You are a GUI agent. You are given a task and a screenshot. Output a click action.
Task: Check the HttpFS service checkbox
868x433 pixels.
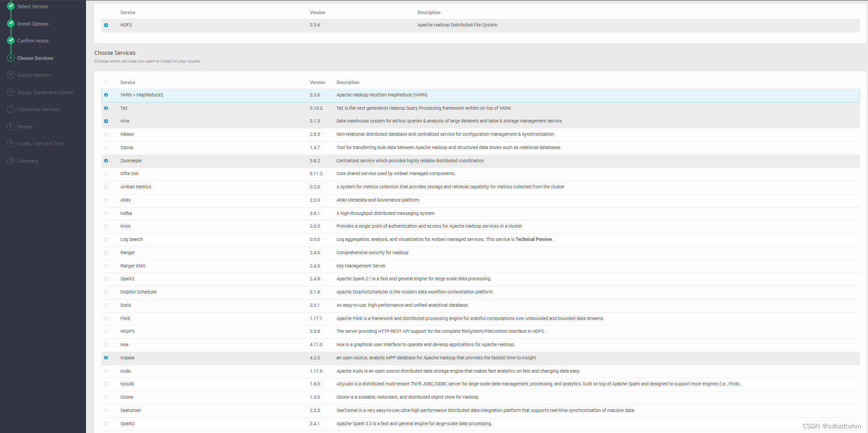coord(106,331)
